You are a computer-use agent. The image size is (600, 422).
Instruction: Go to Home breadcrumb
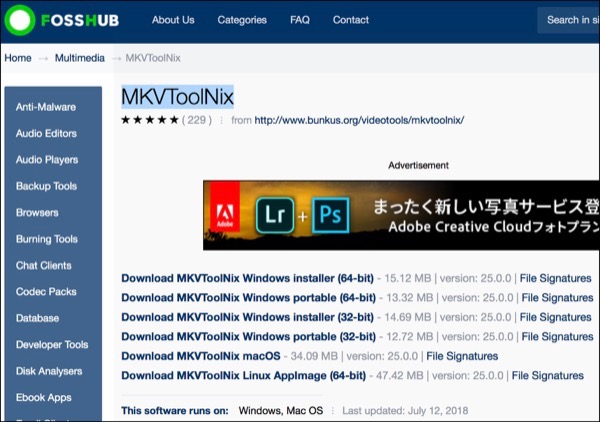[18, 58]
